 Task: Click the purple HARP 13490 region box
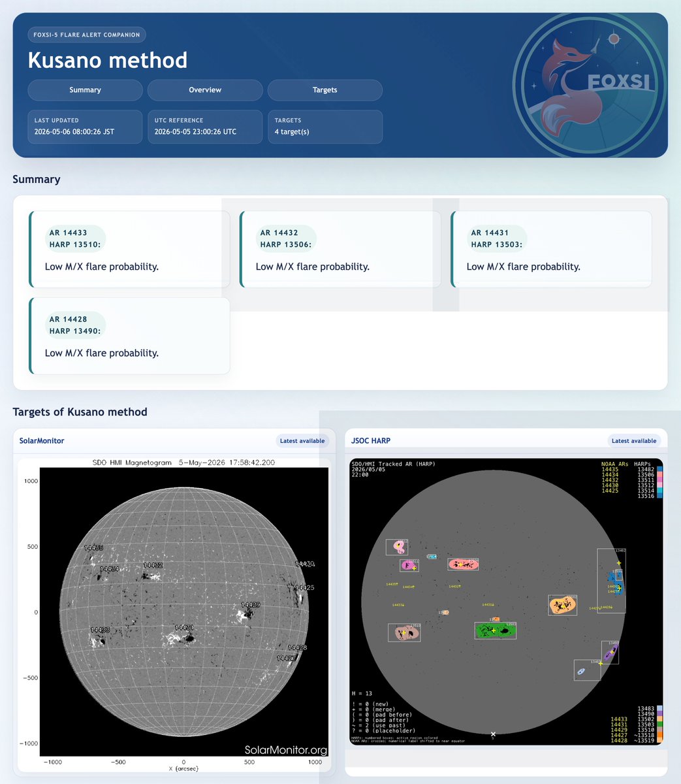pos(610,652)
